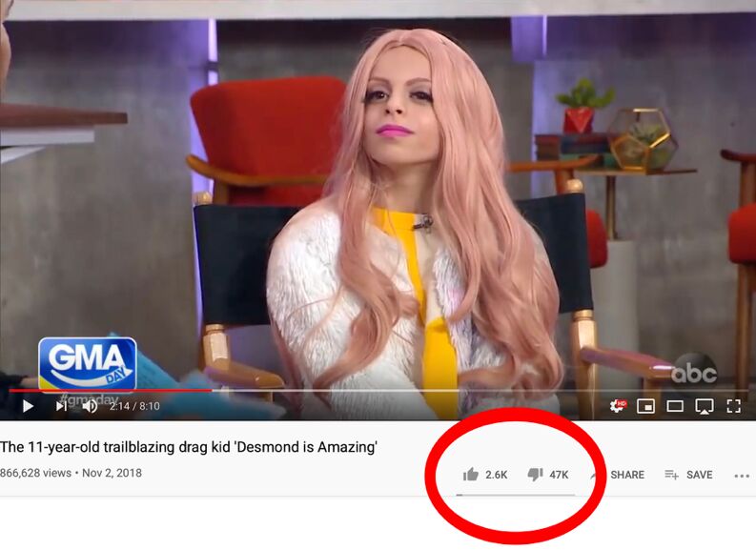Open the AirPlay casting icon

pos(705,406)
